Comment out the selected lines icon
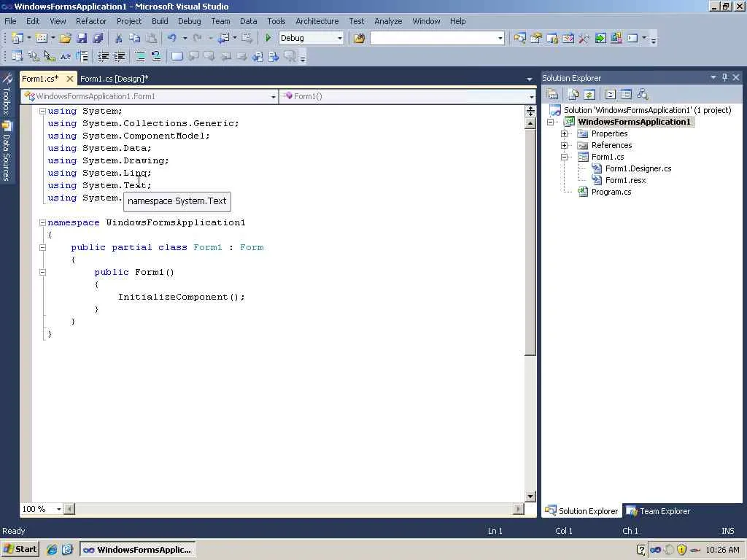Screen dimensions: 747x560 (x=140, y=56)
